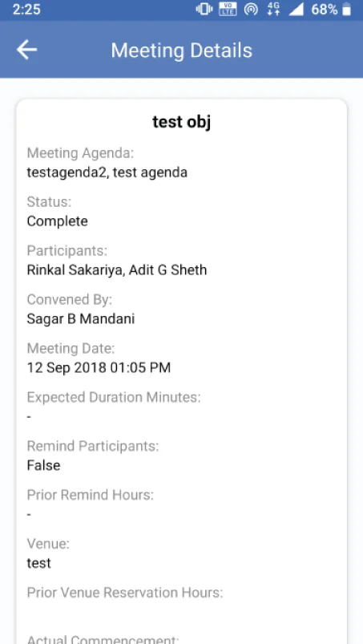Select the test obj meeting title
Image resolution: width=363 pixels, height=644 pixels.
coord(182,122)
